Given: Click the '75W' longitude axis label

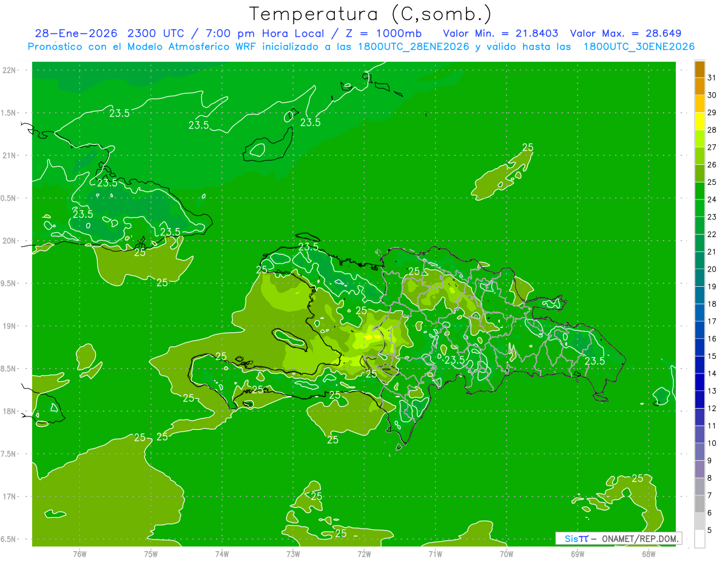Looking at the screenshot, I should click(x=151, y=554).
